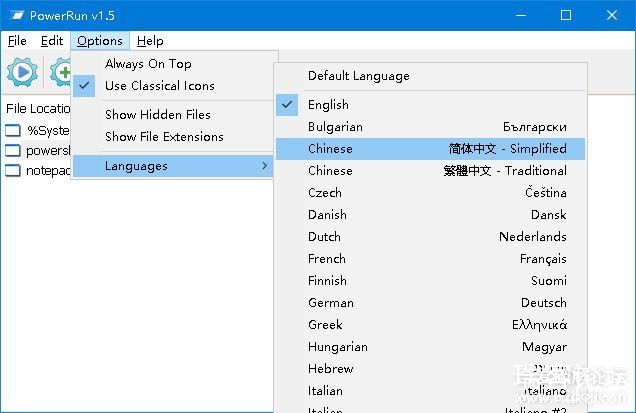The image size is (636, 413).
Task: Switch language to German Deutsch
Action: pyautogui.click(x=430, y=303)
